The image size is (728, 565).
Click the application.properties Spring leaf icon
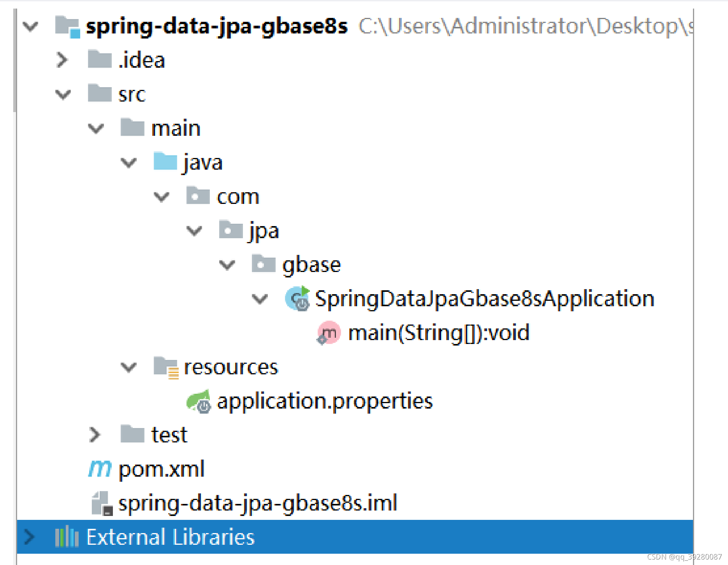199,401
